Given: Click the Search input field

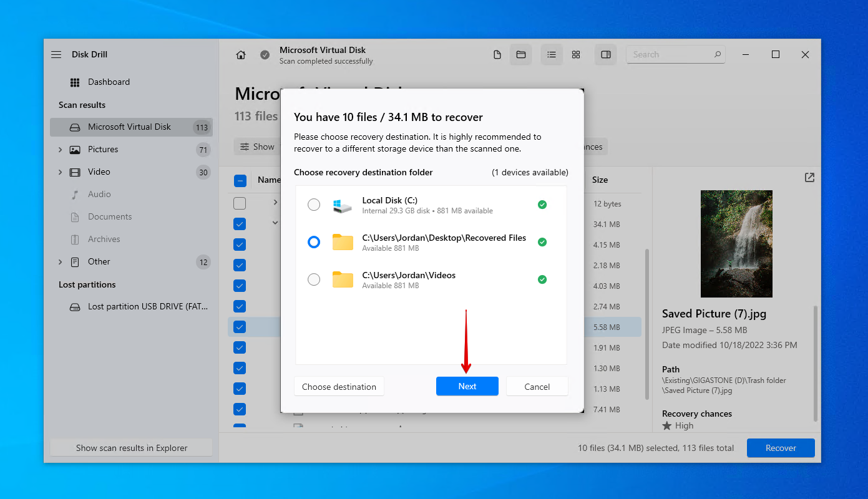Looking at the screenshot, I should coord(676,54).
